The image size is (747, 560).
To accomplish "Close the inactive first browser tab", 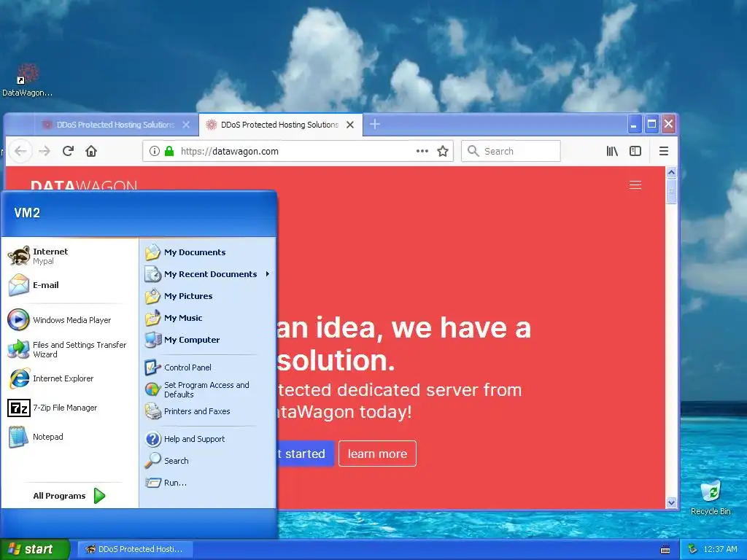I will click(x=186, y=125).
